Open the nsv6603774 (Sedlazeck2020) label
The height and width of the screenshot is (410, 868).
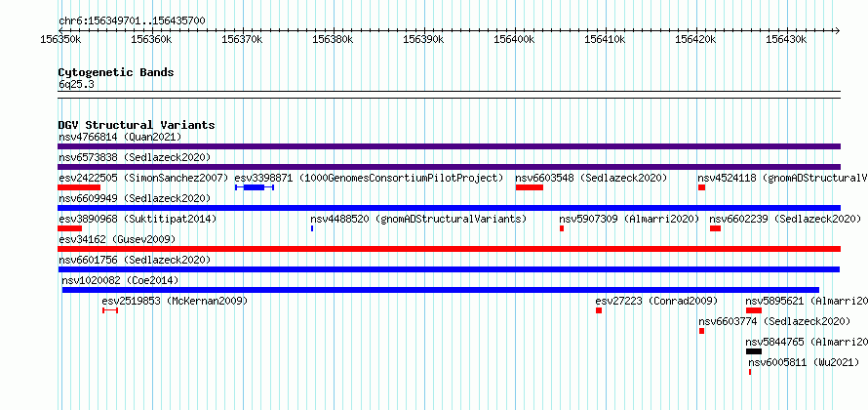[774, 321]
